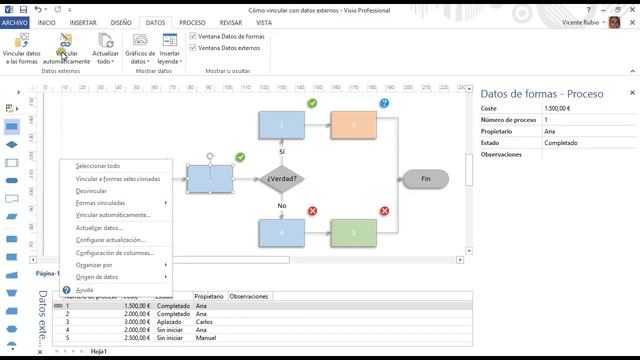Viewport: 640px width, 360px height.
Task: Select the green process shape
Action: click(x=353, y=233)
